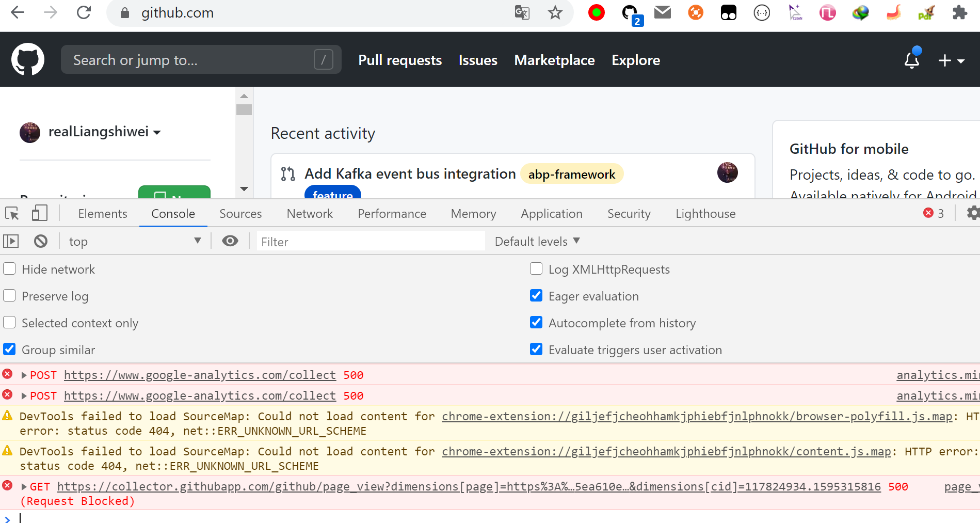Show the console sidebar panel

11,241
